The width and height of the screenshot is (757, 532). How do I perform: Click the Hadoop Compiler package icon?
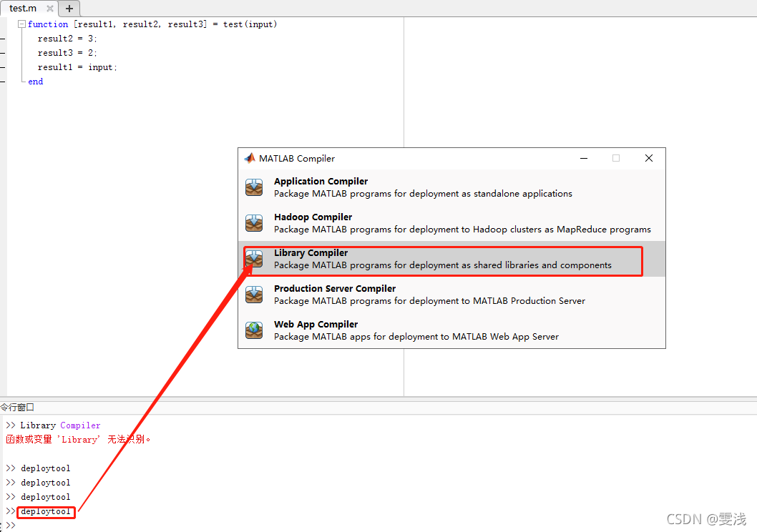click(x=254, y=223)
